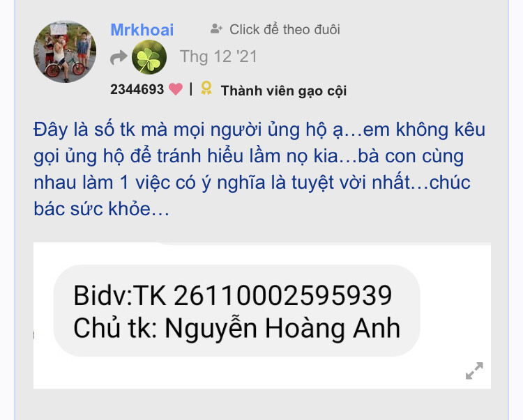Viewport: 523px width, 420px height.
Task: Click the name Nguyễn Hoàng Anh
Action: click(282, 329)
